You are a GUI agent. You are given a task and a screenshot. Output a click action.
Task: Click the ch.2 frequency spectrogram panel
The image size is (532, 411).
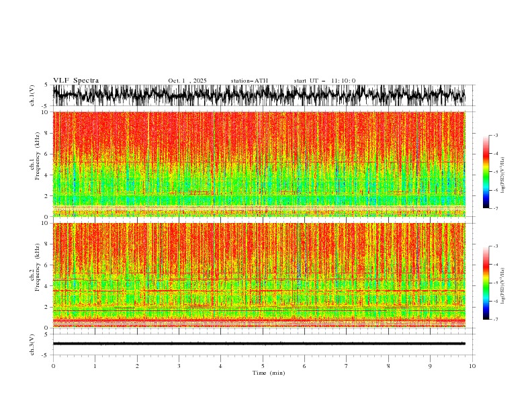[x=259, y=275]
